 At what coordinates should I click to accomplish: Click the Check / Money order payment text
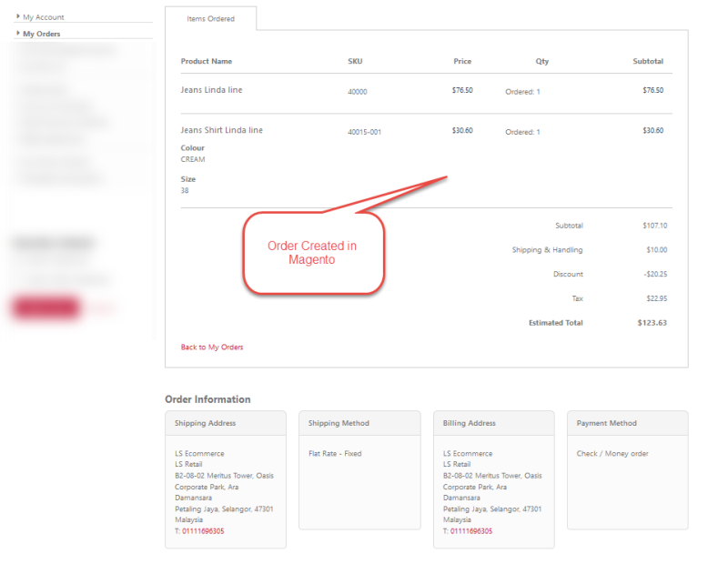[612, 454]
